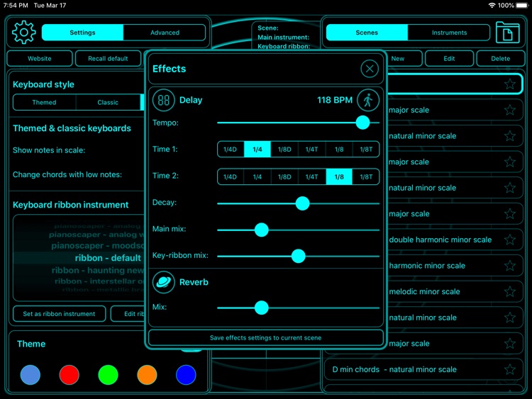Switch to the Advanced tab
Screen dimensions: 532x399
tap(165, 33)
